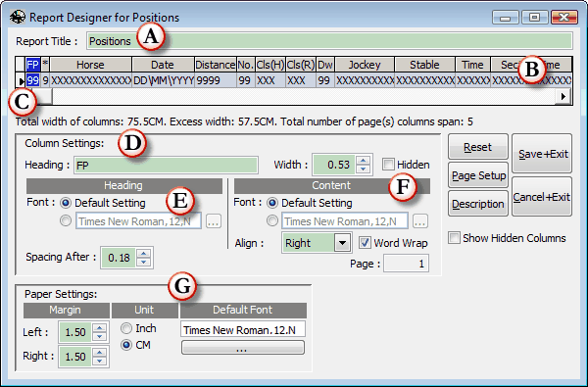The height and width of the screenshot is (387, 588).
Task: Select Heading font Default Setting radio
Action: (x=66, y=203)
